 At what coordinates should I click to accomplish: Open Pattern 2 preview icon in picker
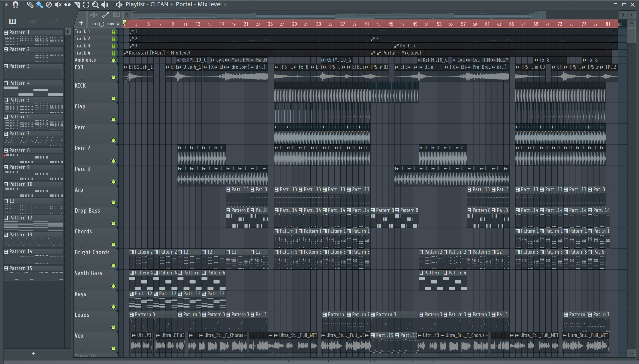click(x=6, y=49)
